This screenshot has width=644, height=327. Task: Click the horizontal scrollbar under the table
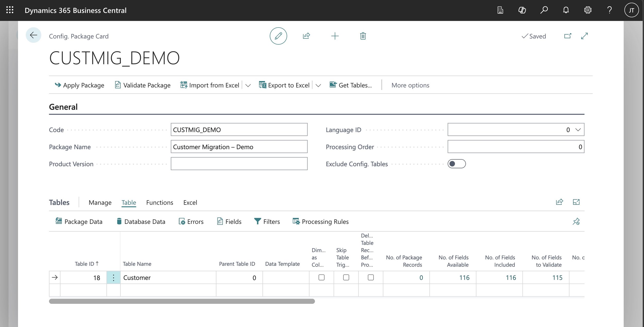tap(182, 301)
